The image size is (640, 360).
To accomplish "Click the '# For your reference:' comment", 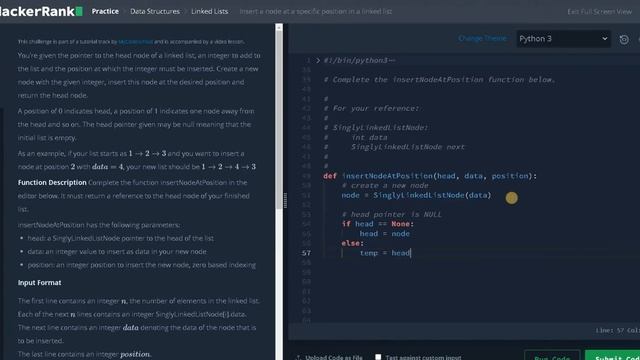I will tap(371, 108).
